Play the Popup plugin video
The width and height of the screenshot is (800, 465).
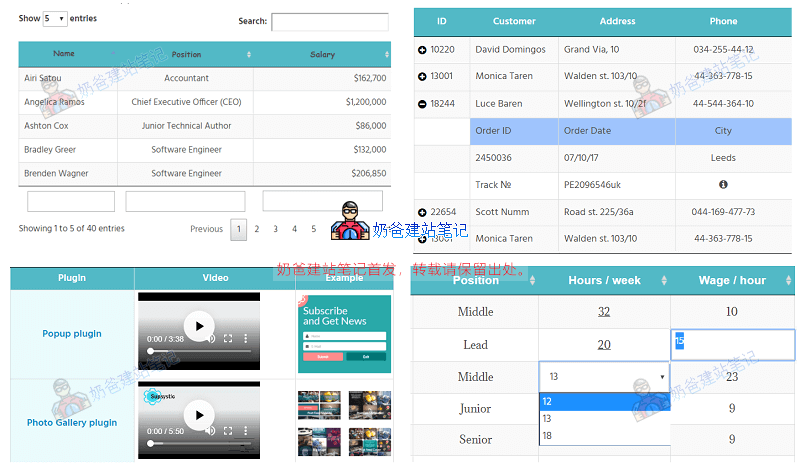(x=199, y=325)
